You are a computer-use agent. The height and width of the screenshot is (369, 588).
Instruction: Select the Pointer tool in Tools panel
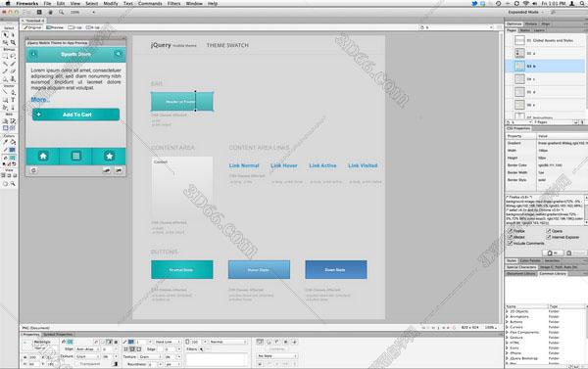[x=5, y=34]
